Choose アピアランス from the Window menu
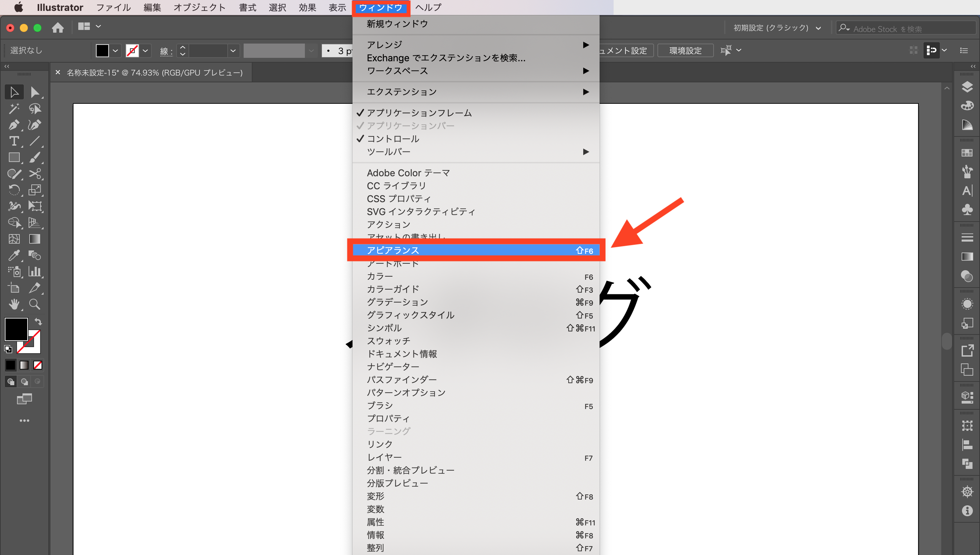The width and height of the screenshot is (980, 555). [476, 250]
